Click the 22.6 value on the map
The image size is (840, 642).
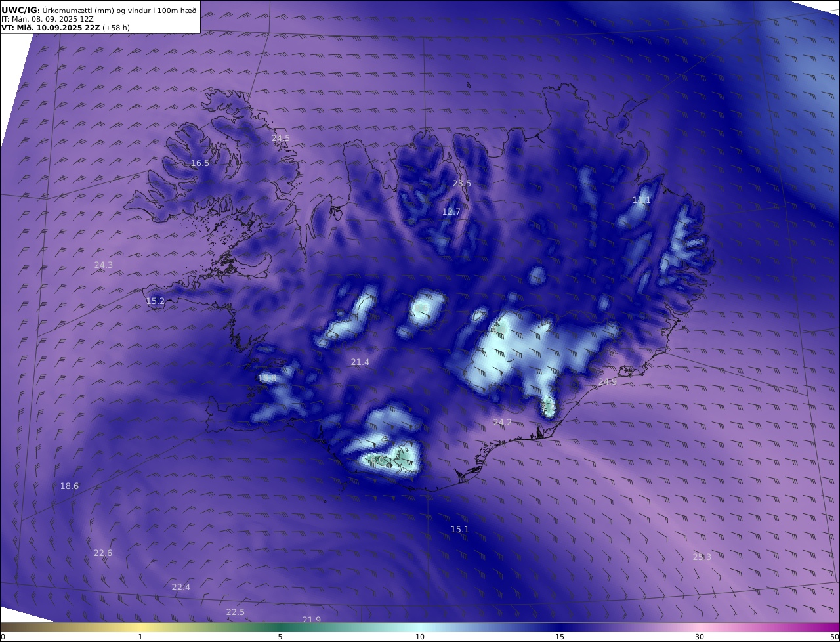pos(103,553)
